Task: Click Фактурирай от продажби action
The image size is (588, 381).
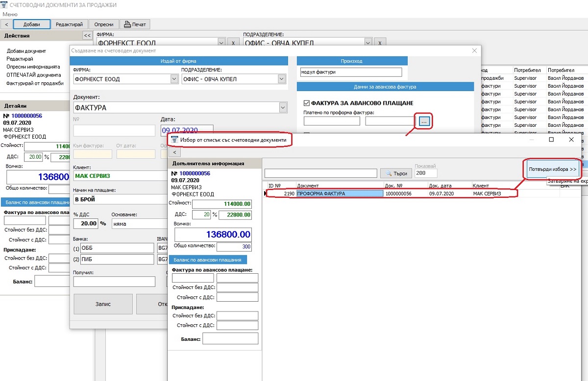Action: [x=35, y=83]
